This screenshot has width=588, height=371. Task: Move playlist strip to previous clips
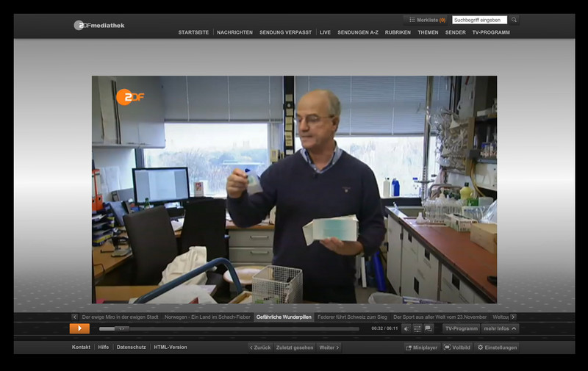click(x=74, y=317)
